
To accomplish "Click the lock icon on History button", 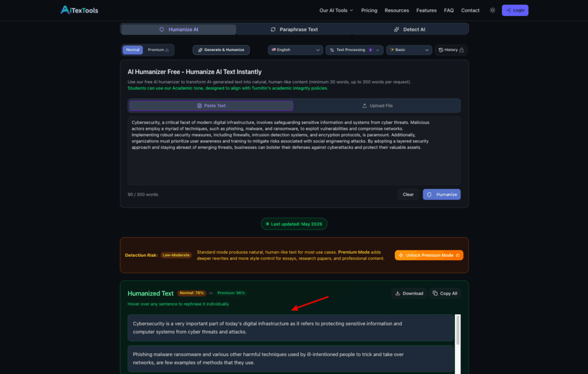I will (x=461, y=50).
